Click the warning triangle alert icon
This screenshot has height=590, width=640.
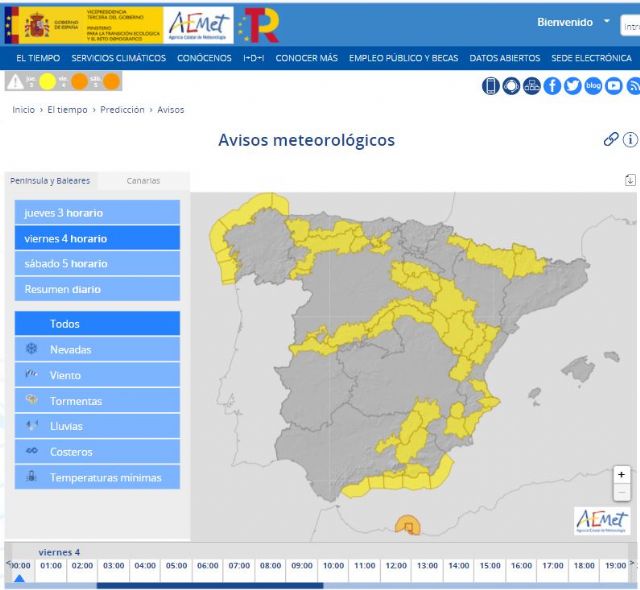[x=15, y=82]
